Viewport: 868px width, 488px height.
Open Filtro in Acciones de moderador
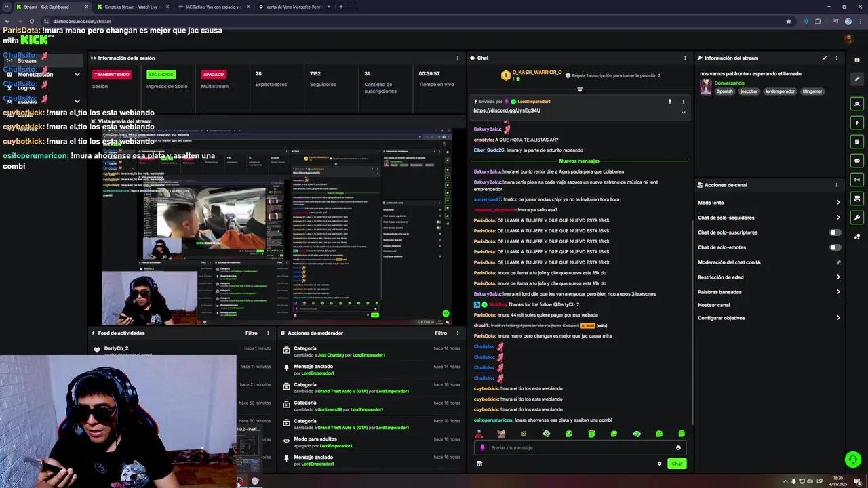point(441,333)
